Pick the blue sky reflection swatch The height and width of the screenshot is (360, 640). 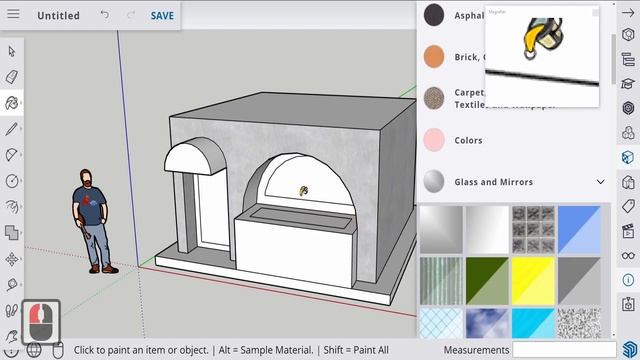coord(487,323)
